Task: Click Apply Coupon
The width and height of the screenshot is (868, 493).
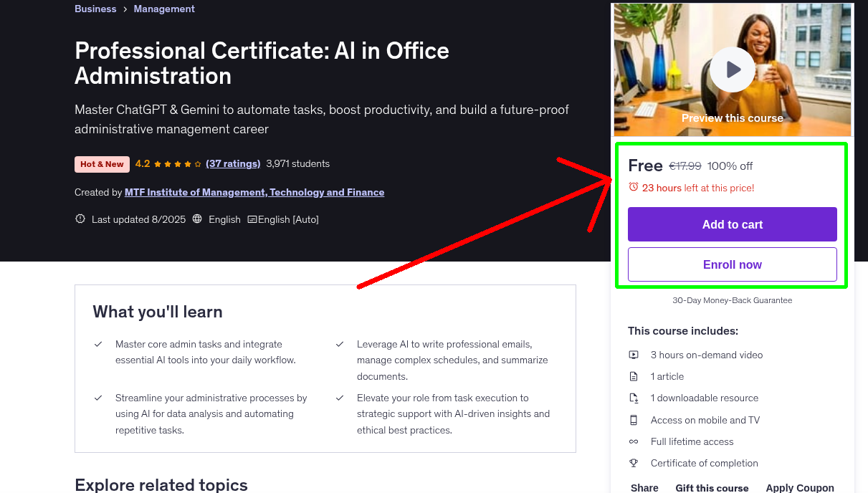Action: click(800, 487)
